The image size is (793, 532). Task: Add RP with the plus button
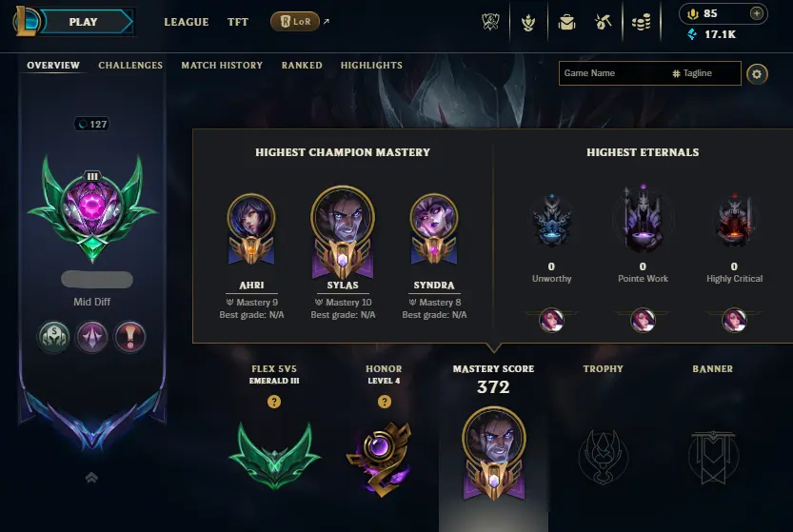[x=756, y=13]
